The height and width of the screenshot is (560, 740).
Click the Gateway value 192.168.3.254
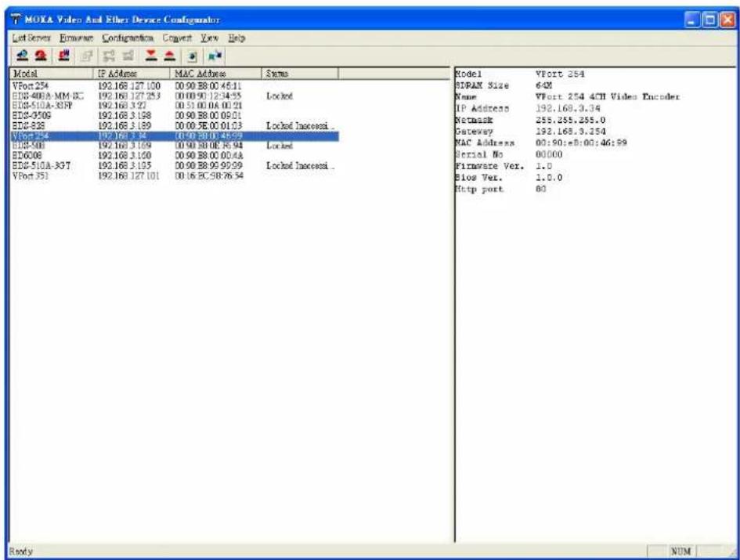pos(570,132)
